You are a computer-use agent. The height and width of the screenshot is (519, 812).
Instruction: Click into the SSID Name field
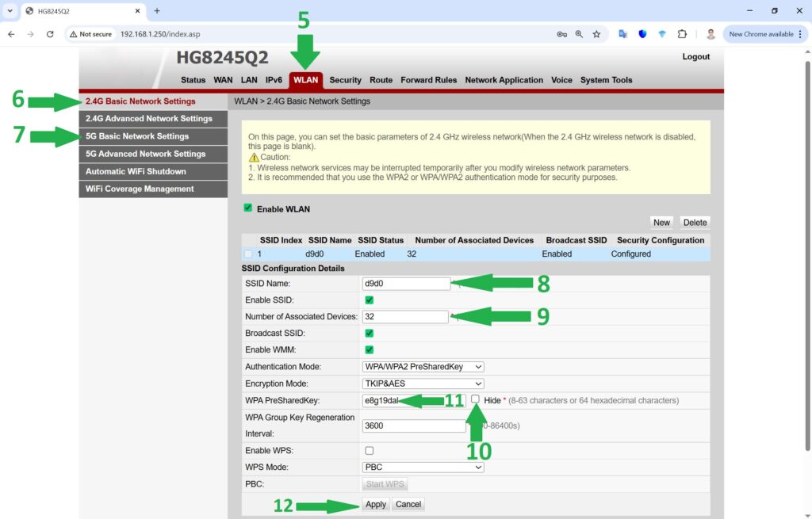point(406,284)
